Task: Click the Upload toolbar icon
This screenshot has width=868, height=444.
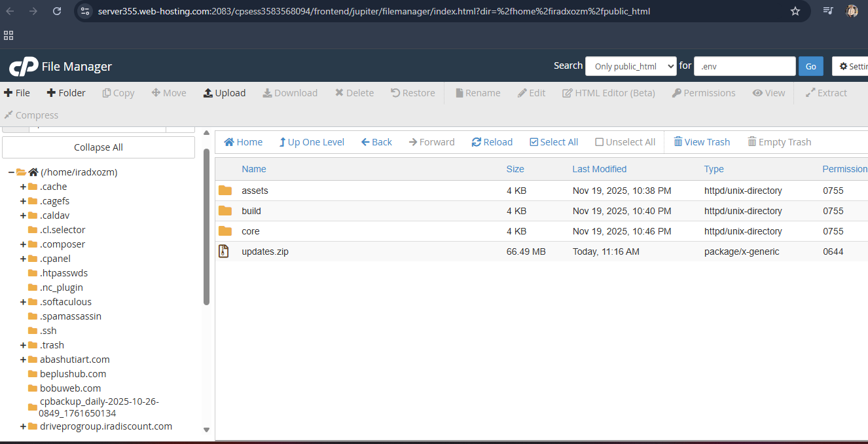Action: (208, 93)
